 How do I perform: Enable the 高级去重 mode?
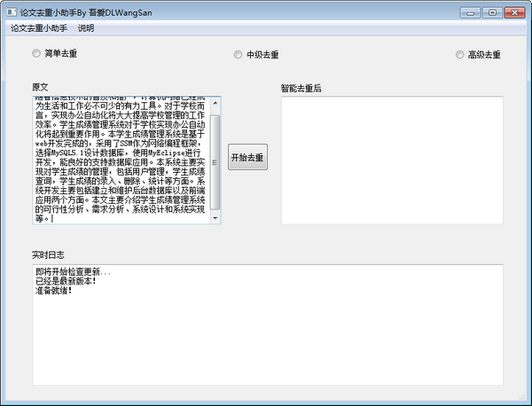click(x=459, y=54)
